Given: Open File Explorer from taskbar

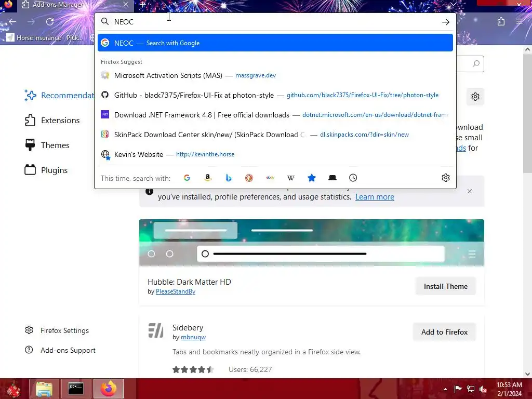Looking at the screenshot, I should click(44, 389).
